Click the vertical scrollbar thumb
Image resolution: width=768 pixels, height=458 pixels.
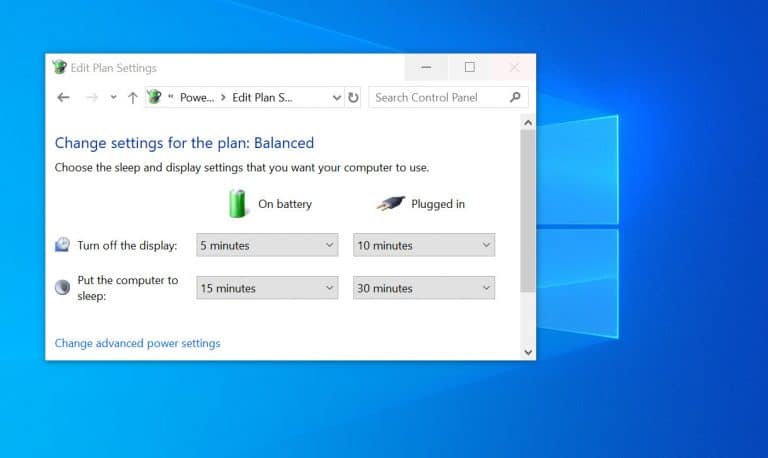(x=528, y=211)
